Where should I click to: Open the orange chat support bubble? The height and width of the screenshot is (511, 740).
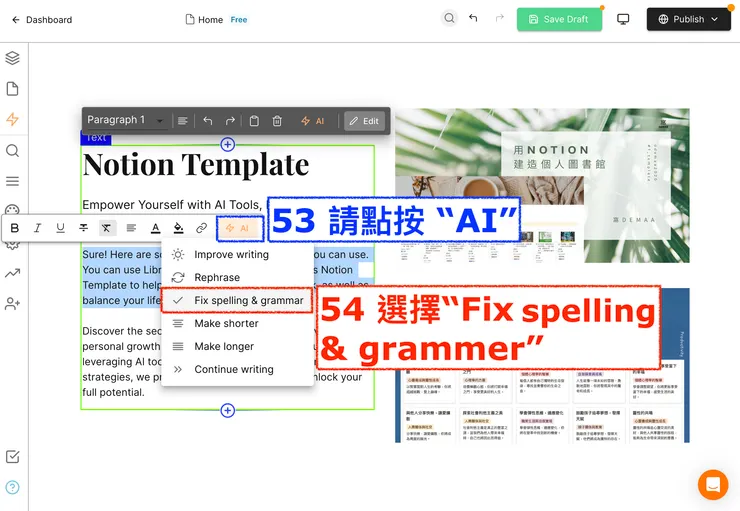[x=713, y=485]
